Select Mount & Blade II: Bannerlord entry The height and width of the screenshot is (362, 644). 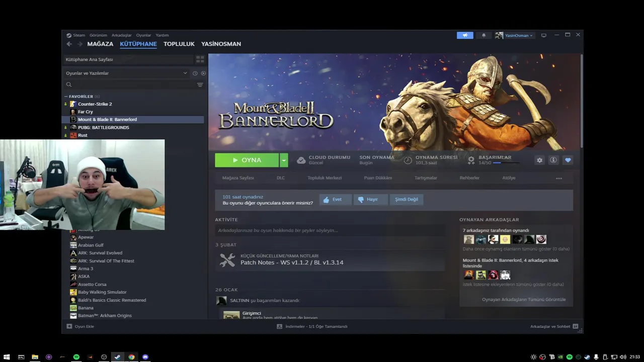(x=133, y=120)
